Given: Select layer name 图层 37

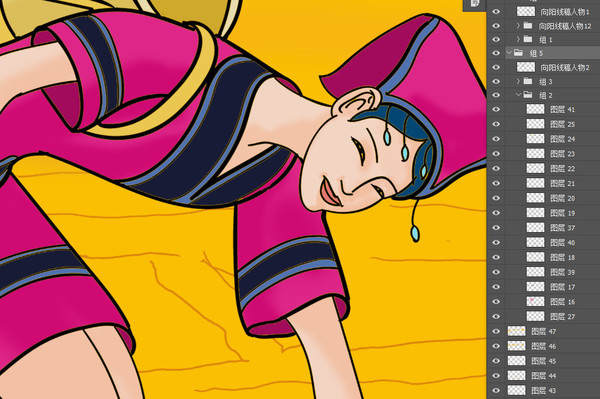Looking at the screenshot, I should (x=562, y=228).
